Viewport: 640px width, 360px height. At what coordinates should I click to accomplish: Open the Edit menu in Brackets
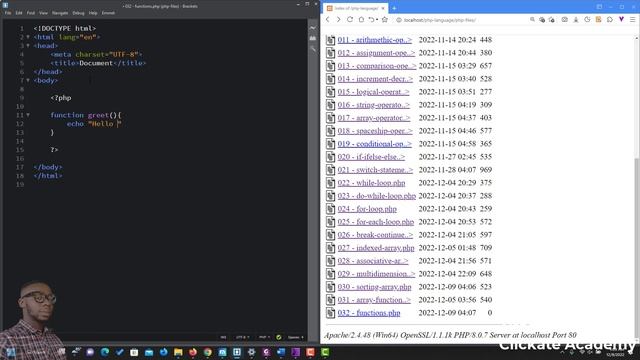coord(19,13)
